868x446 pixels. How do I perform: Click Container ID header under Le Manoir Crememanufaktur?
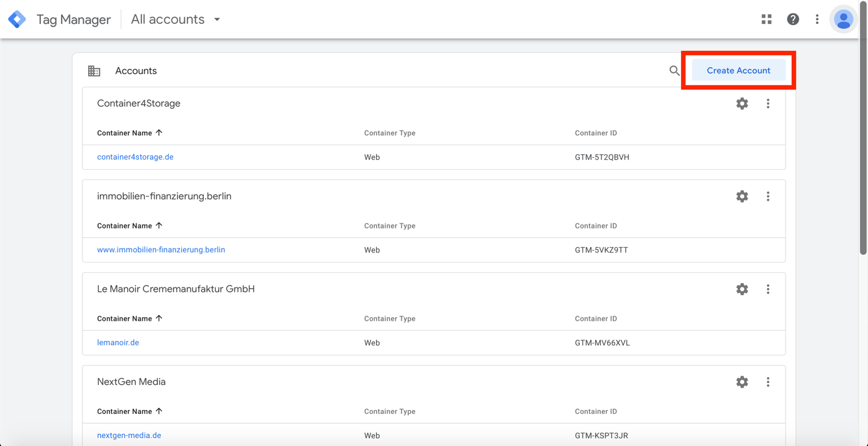(596, 318)
